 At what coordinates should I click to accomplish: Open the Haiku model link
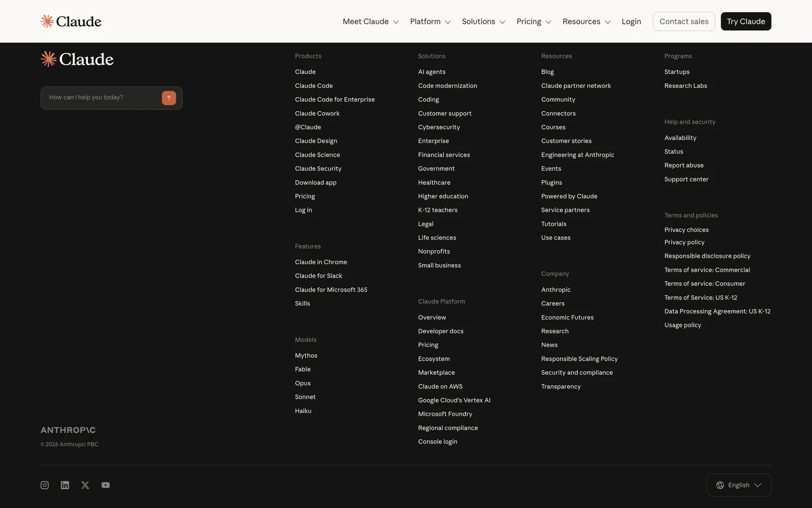(x=303, y=411)
